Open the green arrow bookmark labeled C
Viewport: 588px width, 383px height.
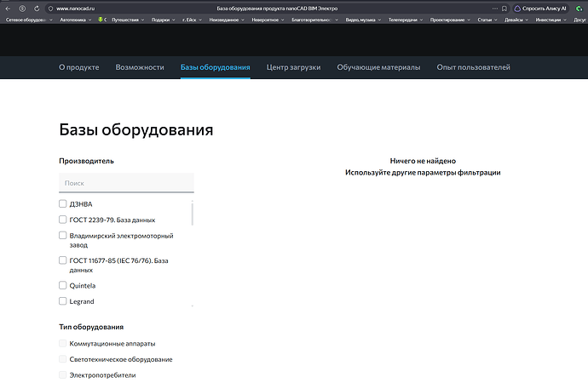click(x=102, y=20)
